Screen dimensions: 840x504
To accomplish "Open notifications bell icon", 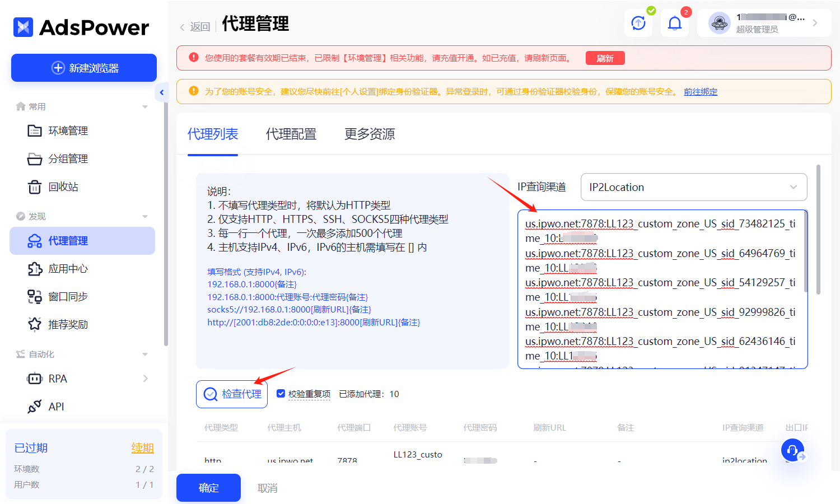I will tap(675, 23).
